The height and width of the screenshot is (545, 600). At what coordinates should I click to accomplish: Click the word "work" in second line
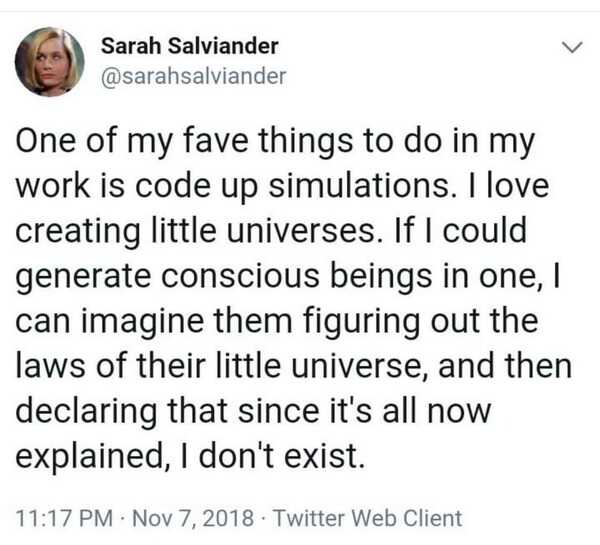pos(51,186)
